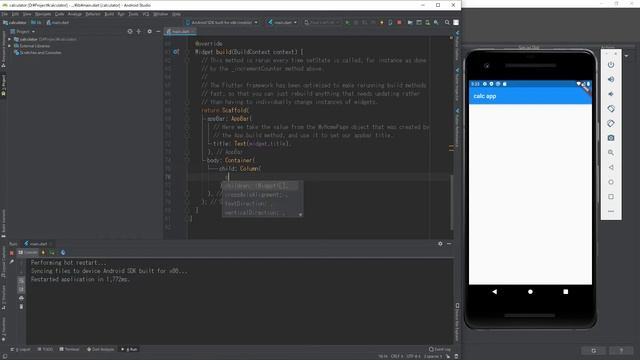Expand the External Libraries tree node
The height and width of the screenshot is (360, 640).
9,46
